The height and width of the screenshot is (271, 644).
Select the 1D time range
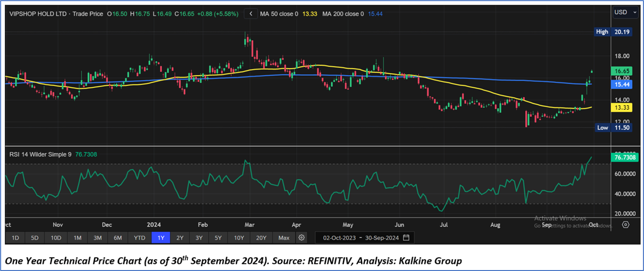pyautogui.click(x=15, y=237)
